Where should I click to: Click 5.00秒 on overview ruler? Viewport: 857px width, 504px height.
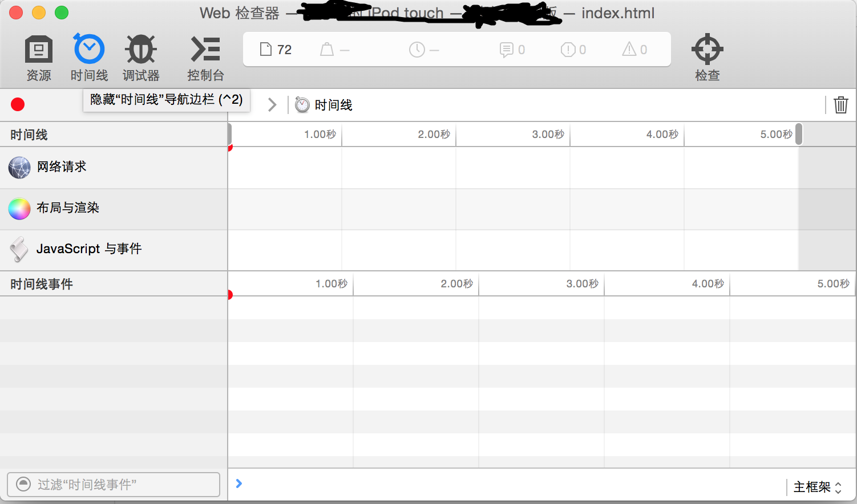coord(776,135)
